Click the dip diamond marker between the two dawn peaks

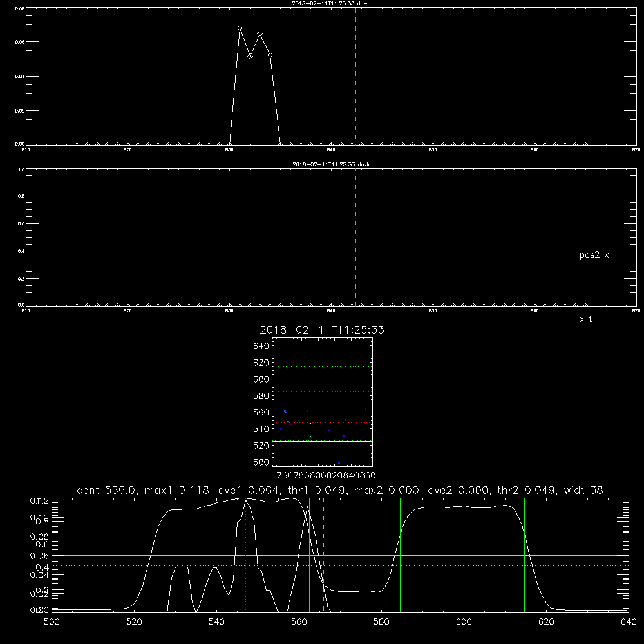point(250,56)
